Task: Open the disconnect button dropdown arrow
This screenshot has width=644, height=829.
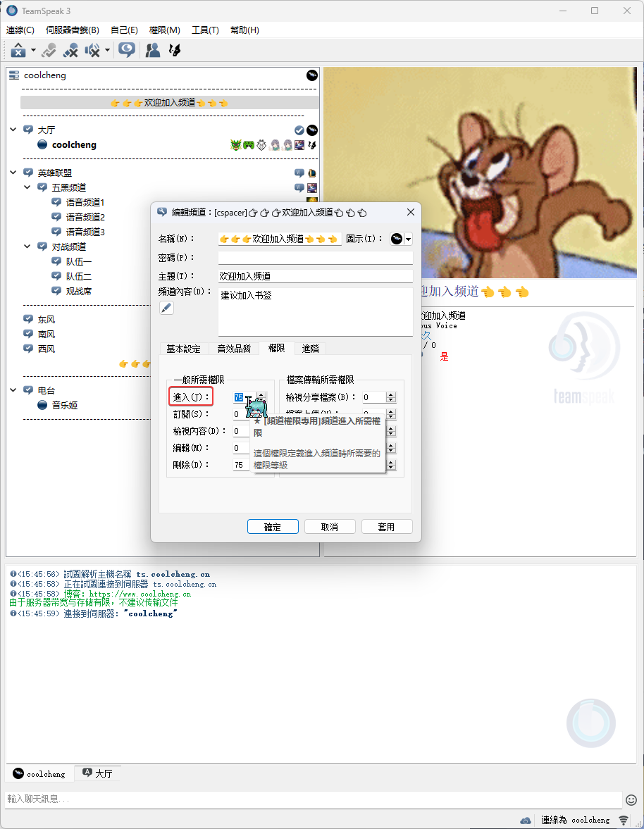Action: (33, 50)
